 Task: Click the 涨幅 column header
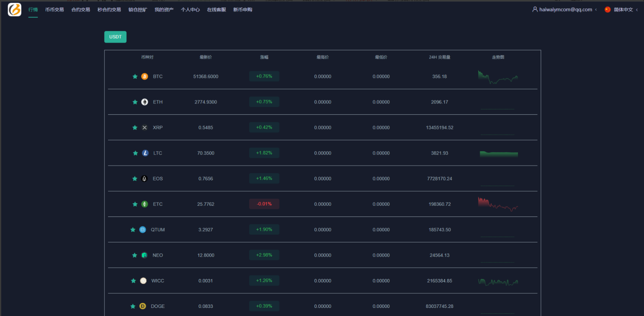(x=264, y=57)
